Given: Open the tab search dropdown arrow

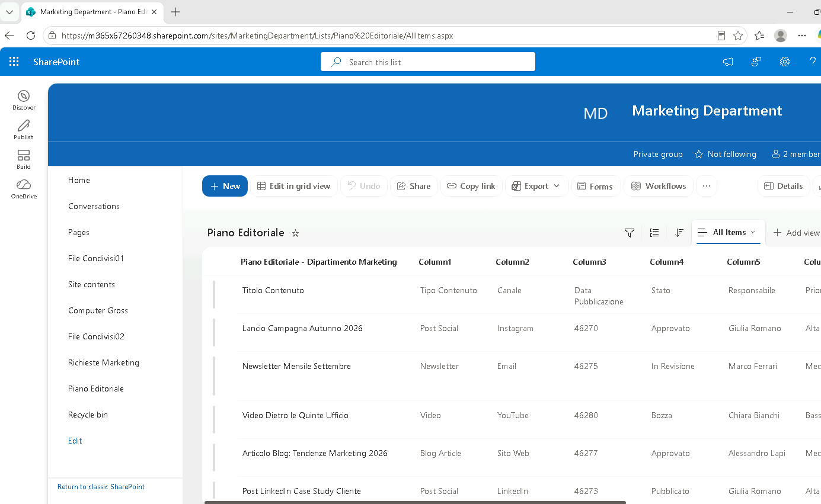Looking at the screenshot, I should (x=9, y=12).
